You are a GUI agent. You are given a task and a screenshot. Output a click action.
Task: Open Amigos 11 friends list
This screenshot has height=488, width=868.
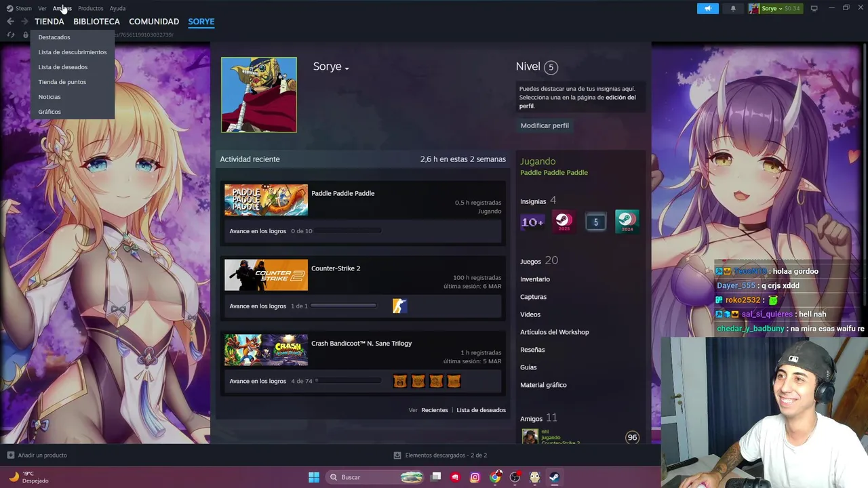[x=538, y=418]
